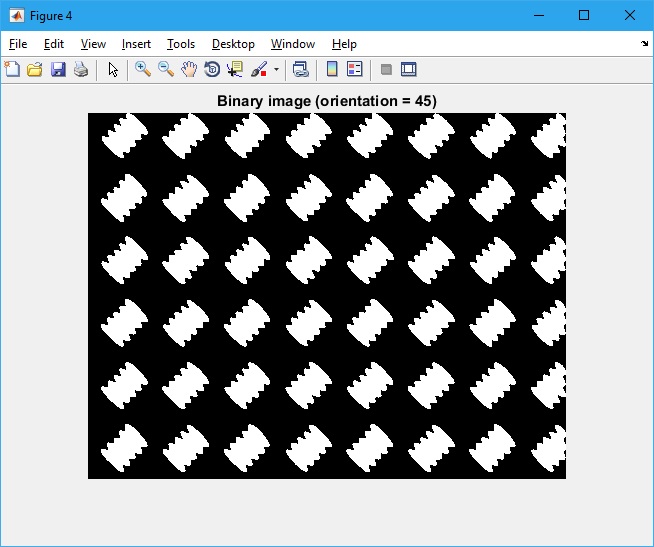This screenshot has height=547, width=654.
Task: Toggle the Data Cursor tool
Action: [x=235, y=69]
